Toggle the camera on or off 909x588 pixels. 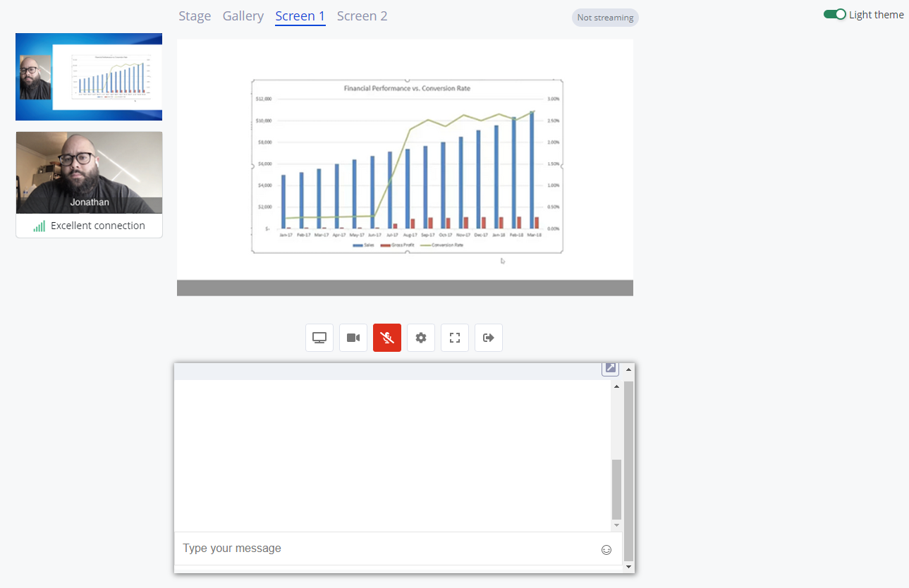click(x=353, y=338)
